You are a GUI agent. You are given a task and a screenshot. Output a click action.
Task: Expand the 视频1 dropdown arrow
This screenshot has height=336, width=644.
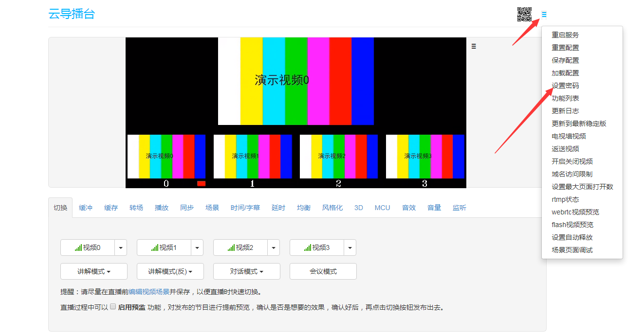pos(197,248)
